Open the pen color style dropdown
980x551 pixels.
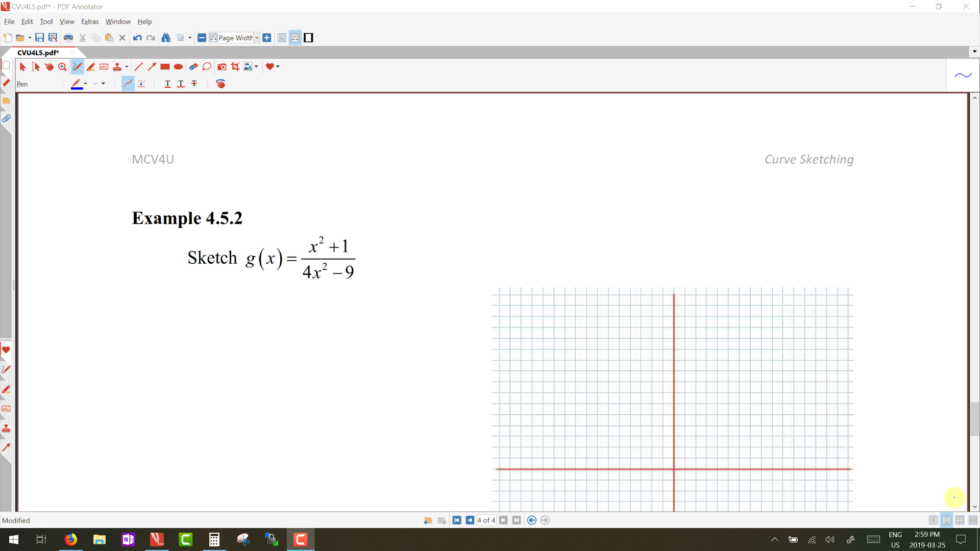[85, 84]
